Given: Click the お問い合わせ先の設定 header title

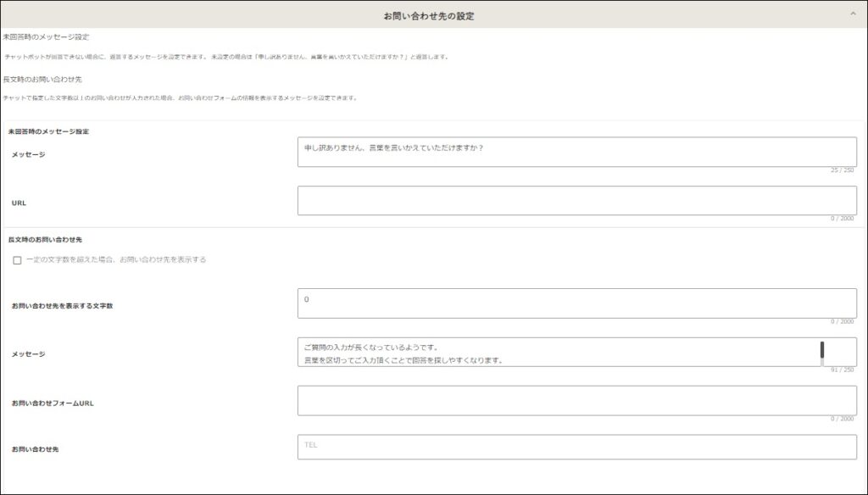Looking at the screenshot, I should point(429,15).
